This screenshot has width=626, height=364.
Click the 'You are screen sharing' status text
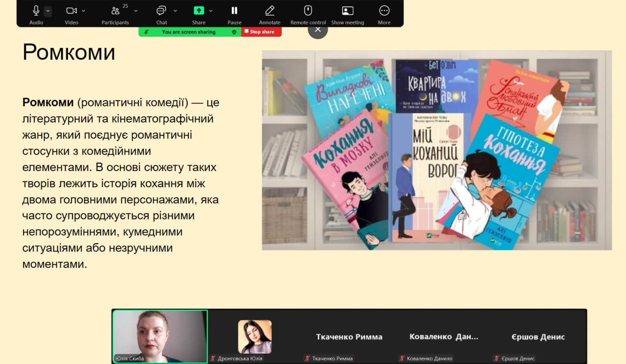(189, 32)
